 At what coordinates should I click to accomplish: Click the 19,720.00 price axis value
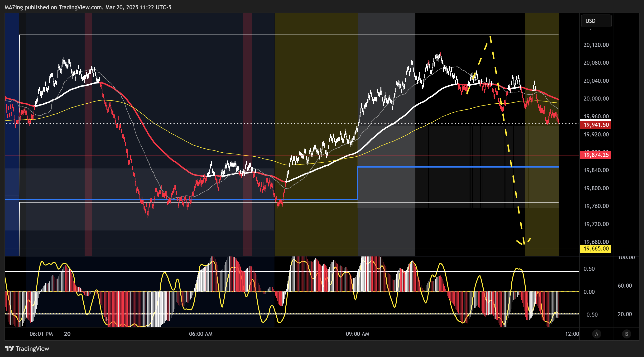click(596, 224)
